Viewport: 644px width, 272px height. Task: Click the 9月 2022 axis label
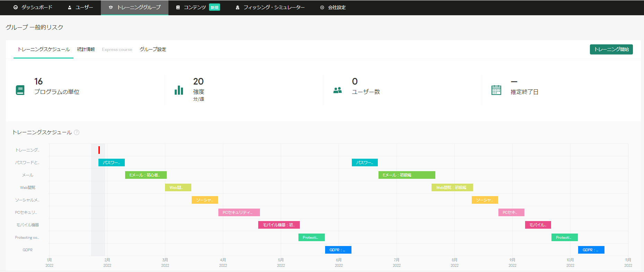(513, 263)
